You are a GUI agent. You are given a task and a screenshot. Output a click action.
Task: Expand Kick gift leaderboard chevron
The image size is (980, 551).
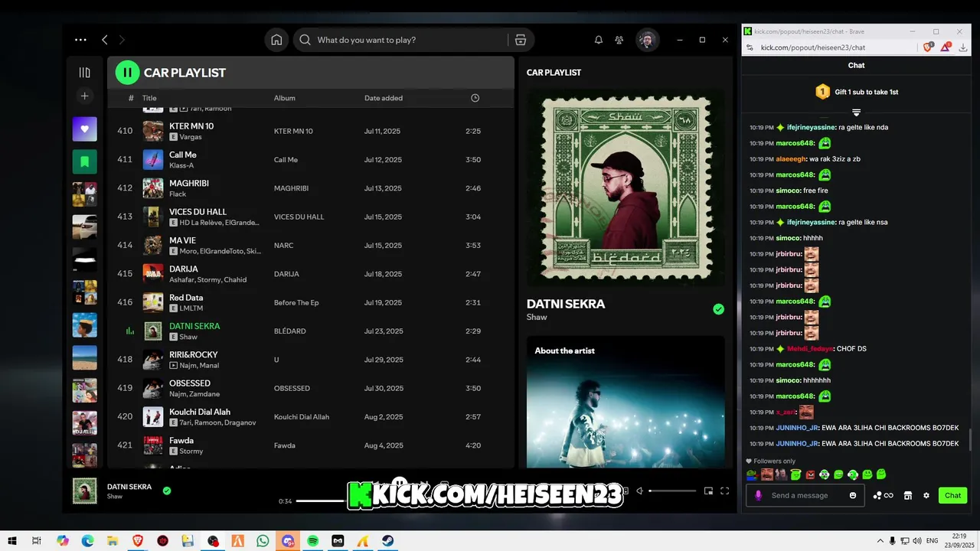[857, 112]
